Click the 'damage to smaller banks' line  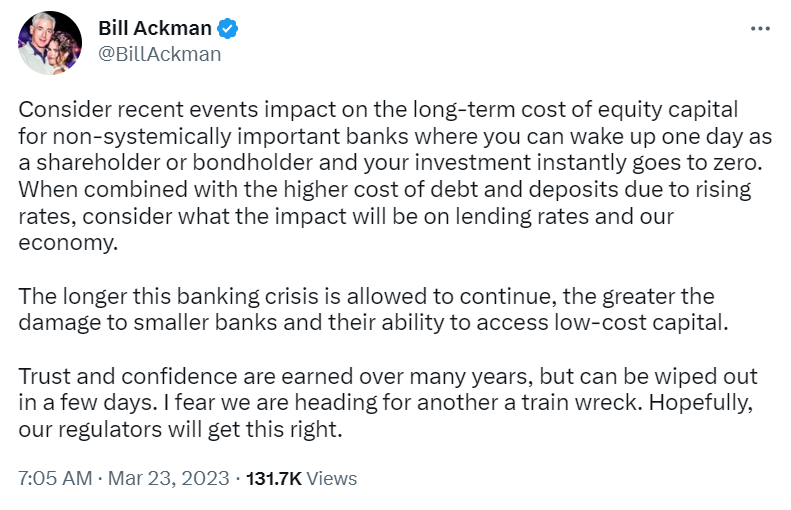pos(373,322)
